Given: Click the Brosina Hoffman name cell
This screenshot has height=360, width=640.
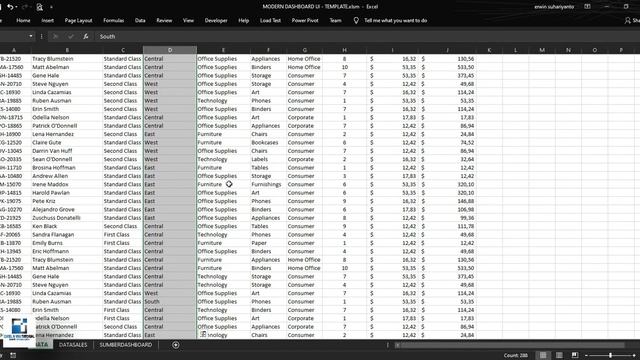Looking at the screenshot, I should coord(67,168).
